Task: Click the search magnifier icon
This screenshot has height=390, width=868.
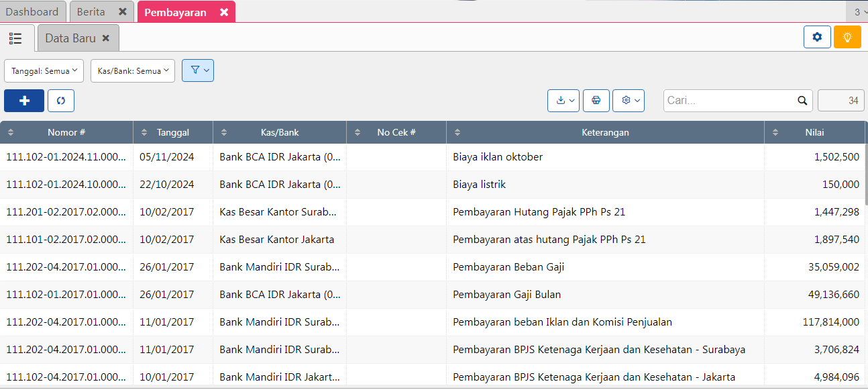Action: [x=802, y=101]
